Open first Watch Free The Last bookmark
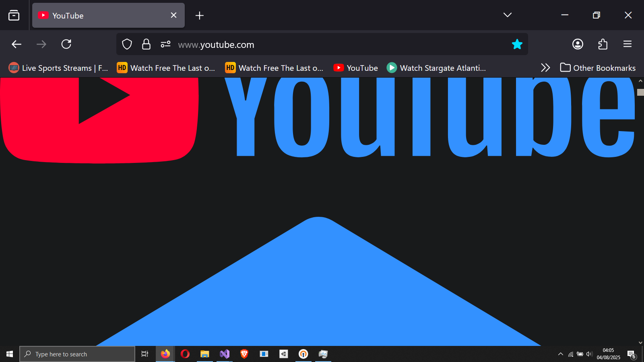644x362 pixels. [166, 68]
